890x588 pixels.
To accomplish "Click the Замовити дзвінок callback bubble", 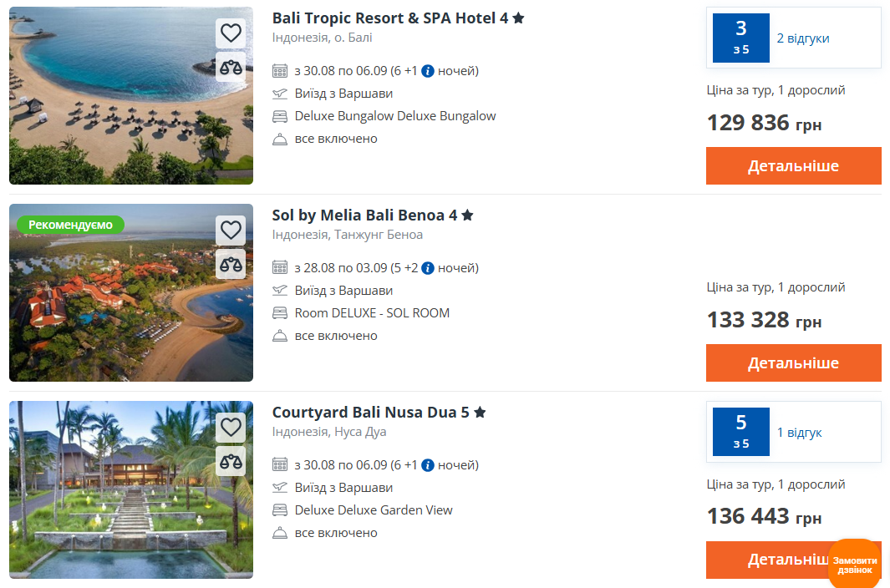I will 855,564.
